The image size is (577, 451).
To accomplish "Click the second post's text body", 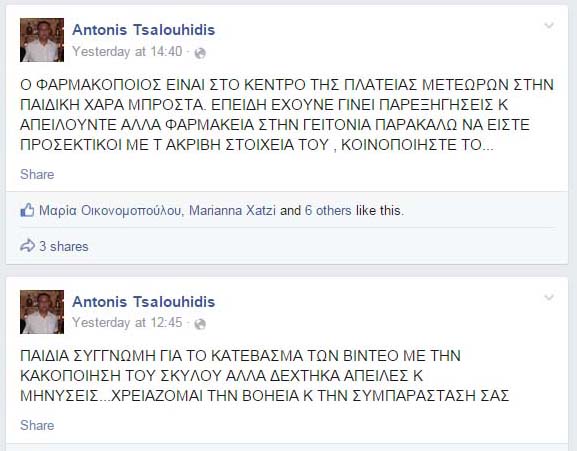I will (x=265, y=376).
